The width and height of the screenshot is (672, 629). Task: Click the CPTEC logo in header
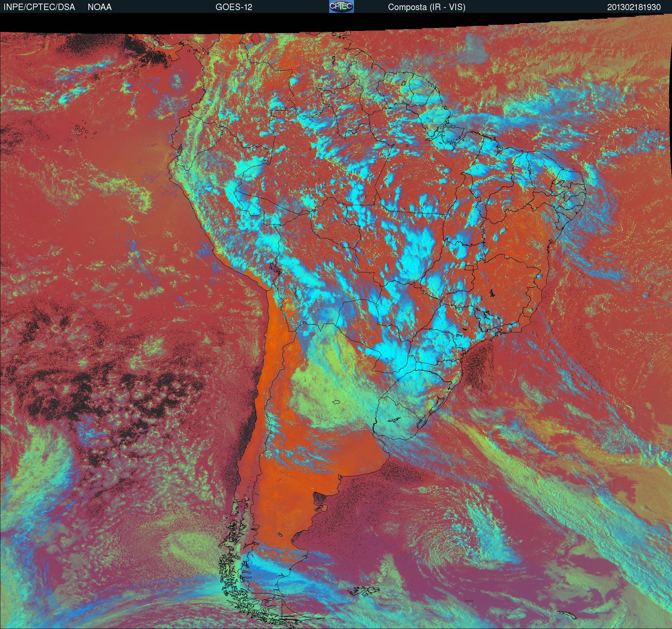[341, 6]
